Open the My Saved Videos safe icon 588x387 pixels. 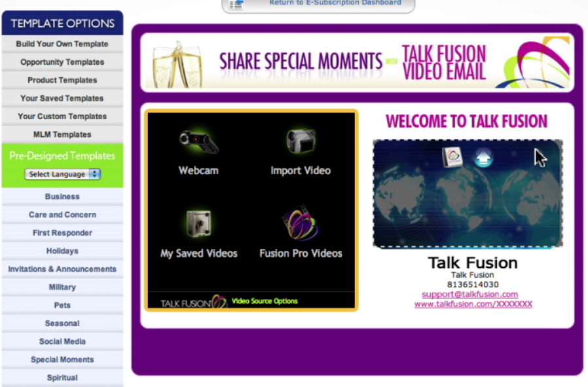point(199,223)
